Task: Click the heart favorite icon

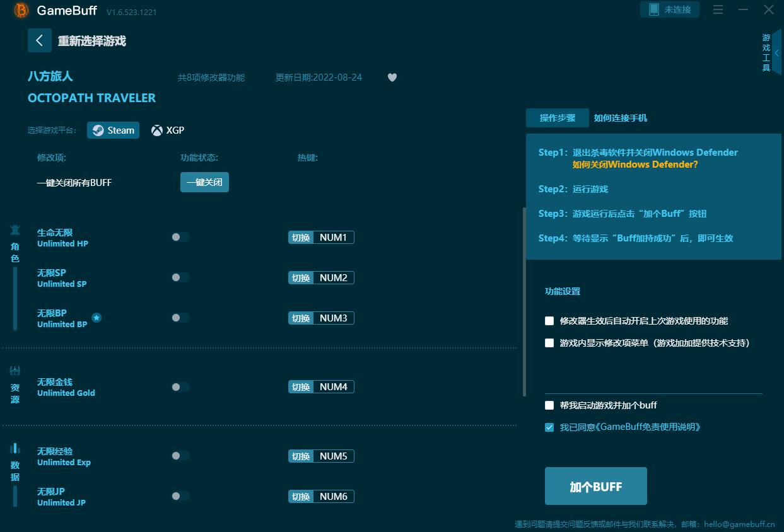Action: 392,78
